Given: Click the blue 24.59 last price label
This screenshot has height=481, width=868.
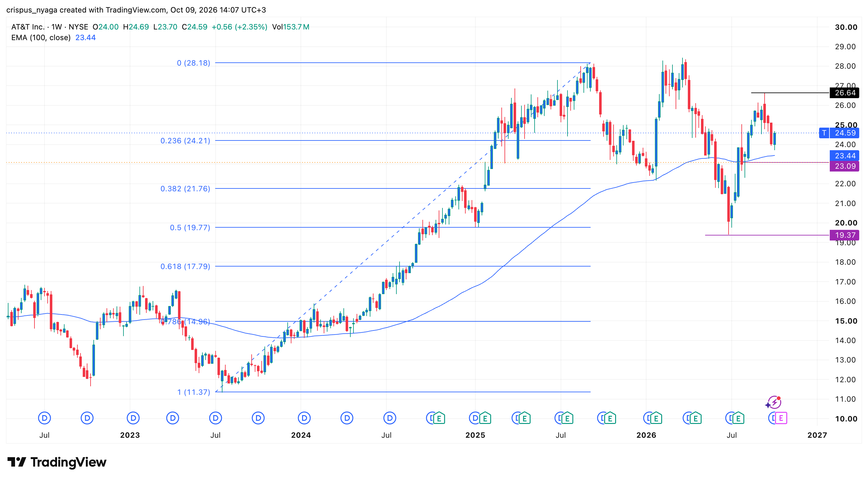Looking at the screenshot, I should tap(844, 133).
